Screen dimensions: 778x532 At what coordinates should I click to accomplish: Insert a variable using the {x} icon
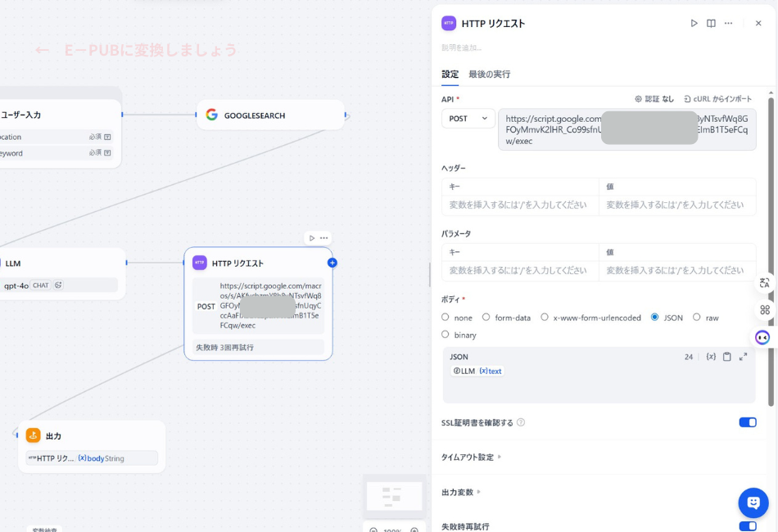(711, 357)
